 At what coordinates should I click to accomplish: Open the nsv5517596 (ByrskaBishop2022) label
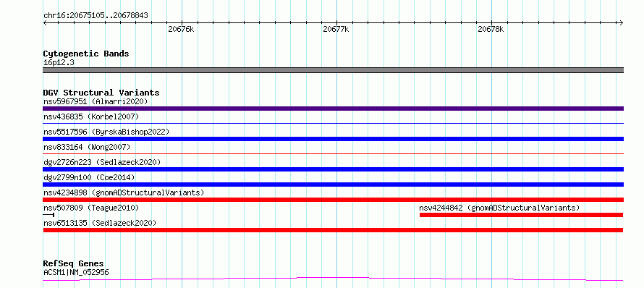106,132
